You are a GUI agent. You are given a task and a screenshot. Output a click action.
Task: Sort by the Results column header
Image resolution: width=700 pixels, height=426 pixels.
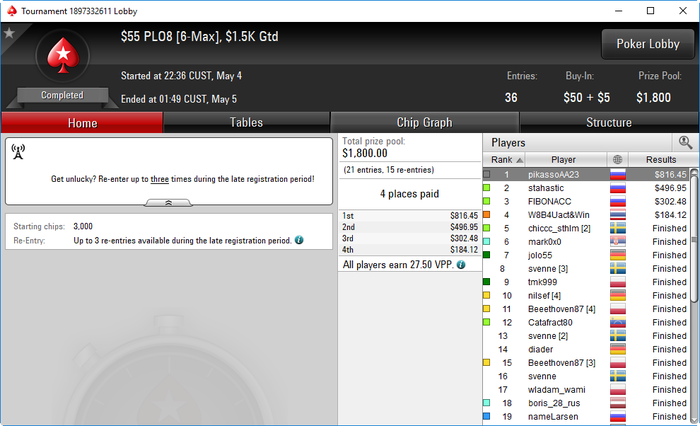(x=663, y=159)
